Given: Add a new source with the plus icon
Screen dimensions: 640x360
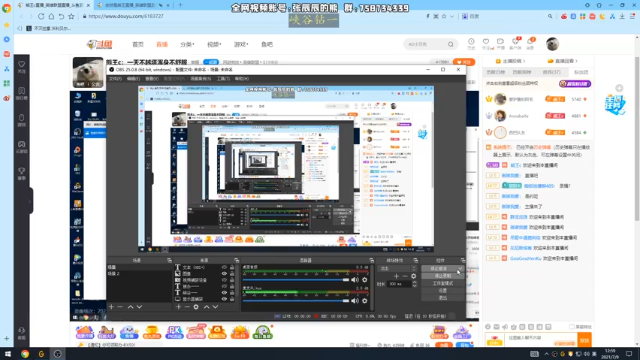Looking at the screenshot, I should [x=178, y=307].
